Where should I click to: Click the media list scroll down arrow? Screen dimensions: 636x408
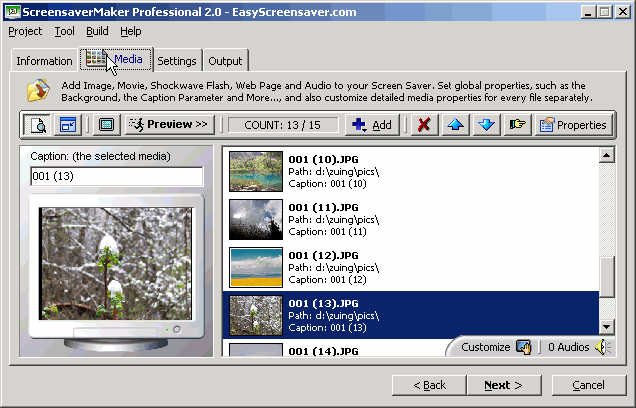click(x=607, y=326)
